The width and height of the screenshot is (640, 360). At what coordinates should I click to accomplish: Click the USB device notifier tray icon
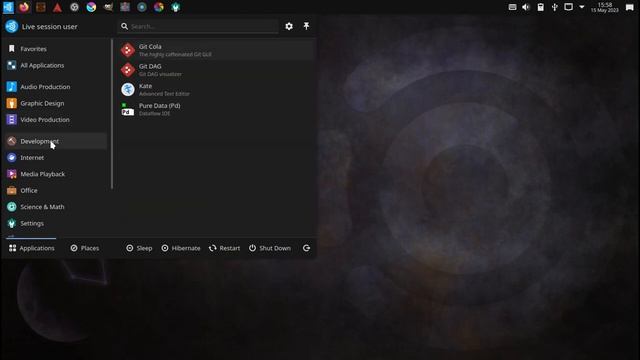tap(555, 7)
